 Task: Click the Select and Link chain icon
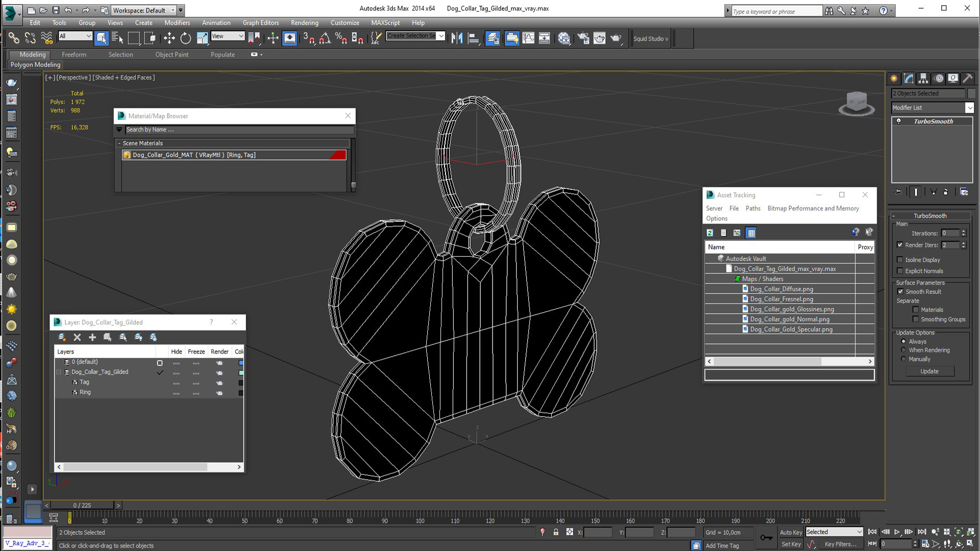(x=14, y=38)
